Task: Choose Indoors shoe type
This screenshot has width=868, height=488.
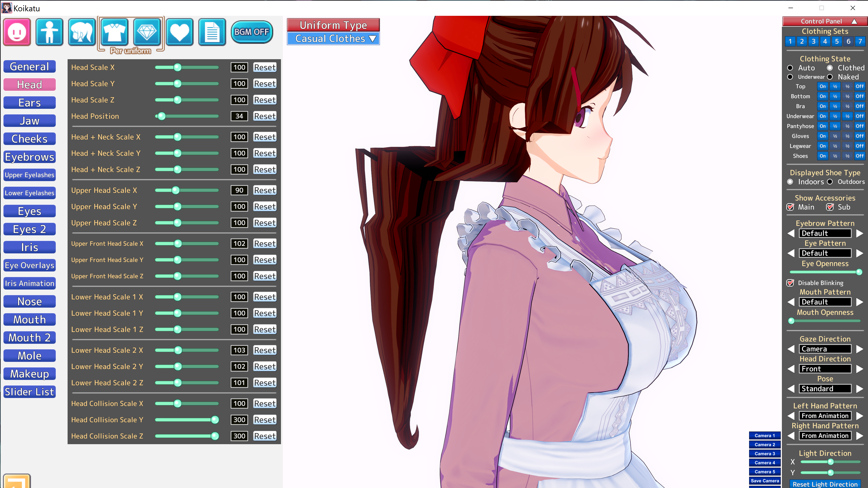Action: pyautogui.click(x=790, y=182)
